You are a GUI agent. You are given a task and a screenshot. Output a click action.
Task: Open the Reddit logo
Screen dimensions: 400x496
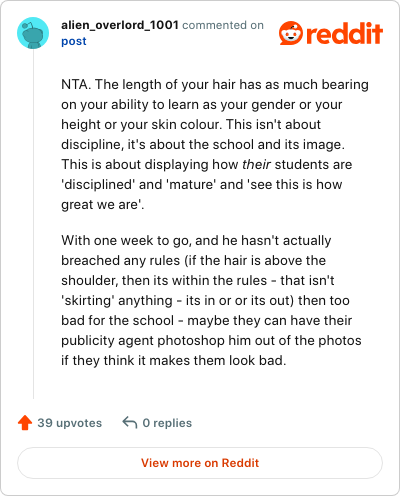[331, 33]
